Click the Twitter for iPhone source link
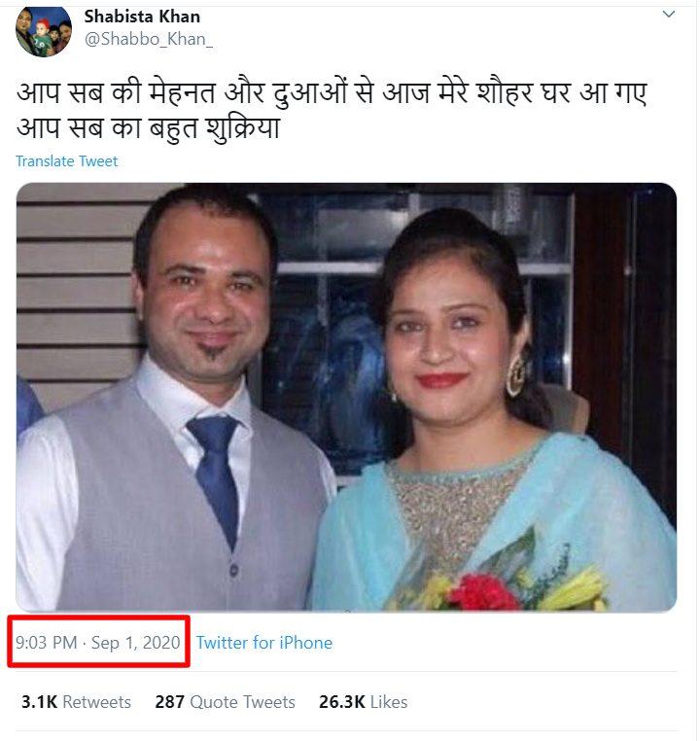 click(x=264, y=643)
